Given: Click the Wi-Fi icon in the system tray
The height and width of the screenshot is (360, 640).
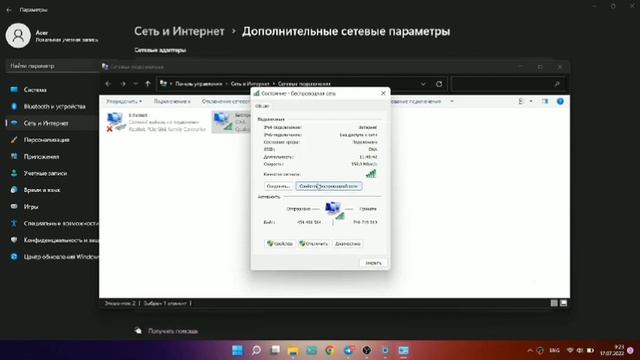Looking at the screenshot, I should tap(570, 350).
